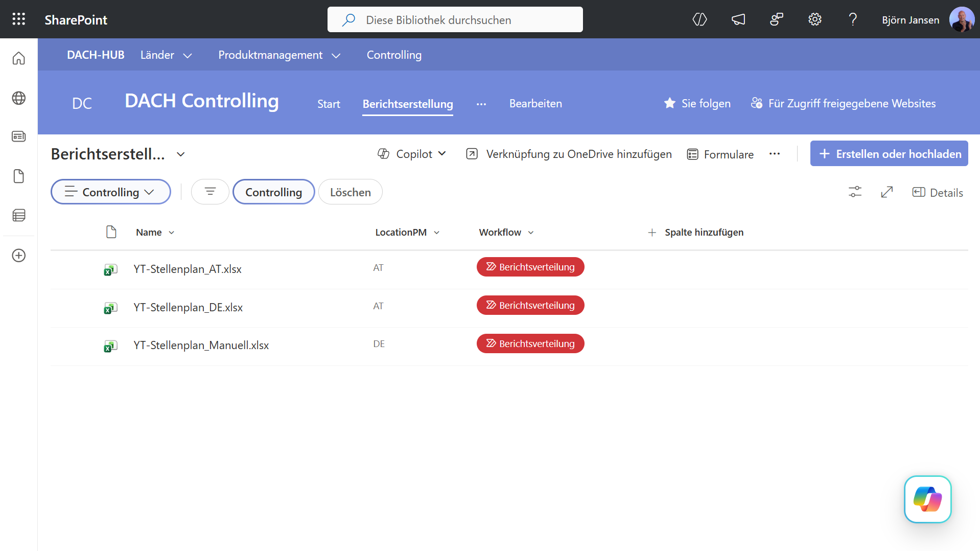Open the filter icon button
This screenshot has width=980, height=551.
210,192
